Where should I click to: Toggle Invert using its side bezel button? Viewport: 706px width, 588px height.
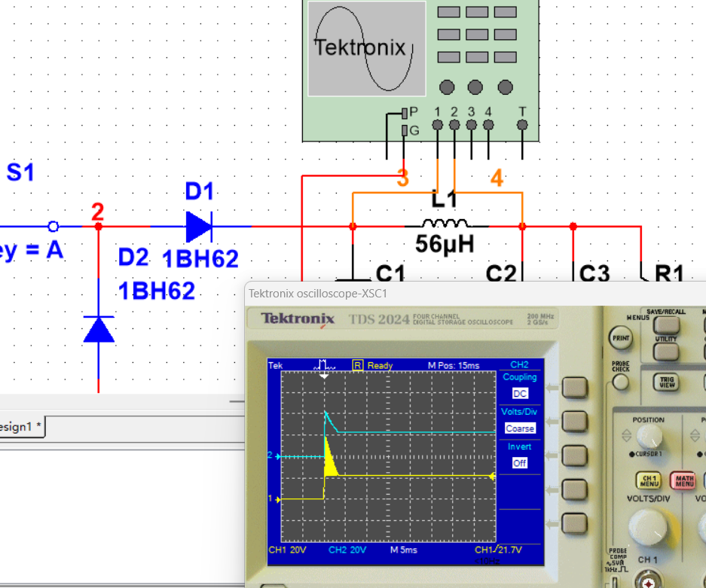(575, 455)
